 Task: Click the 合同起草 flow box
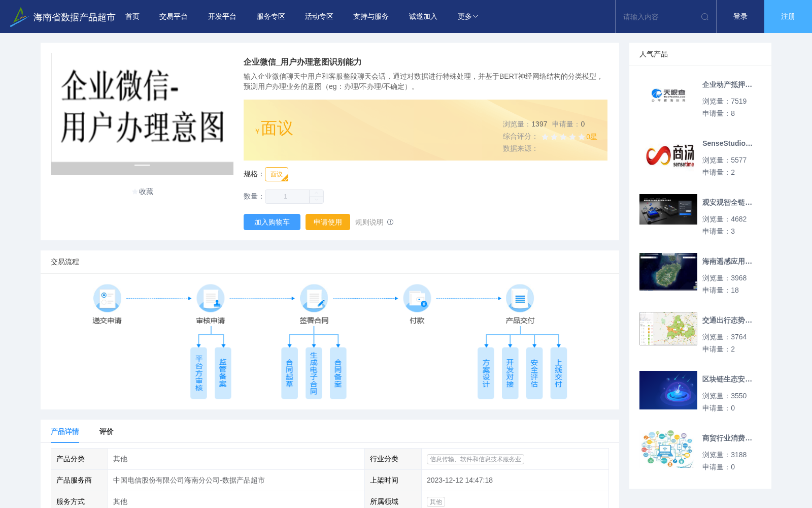coord(289,373)
